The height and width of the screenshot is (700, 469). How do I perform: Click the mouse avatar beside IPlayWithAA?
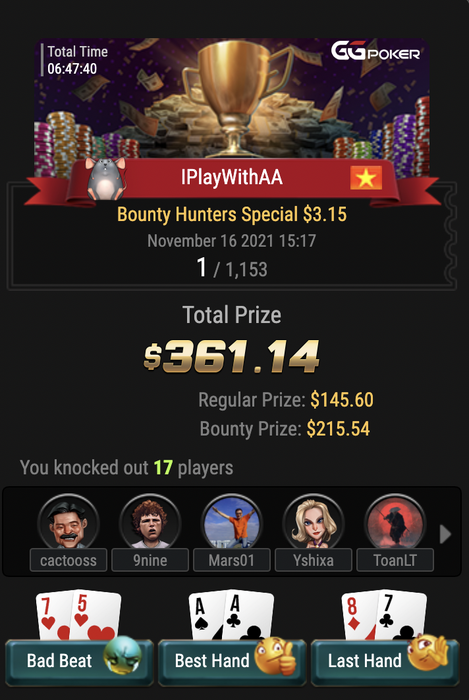pos(106,179)
